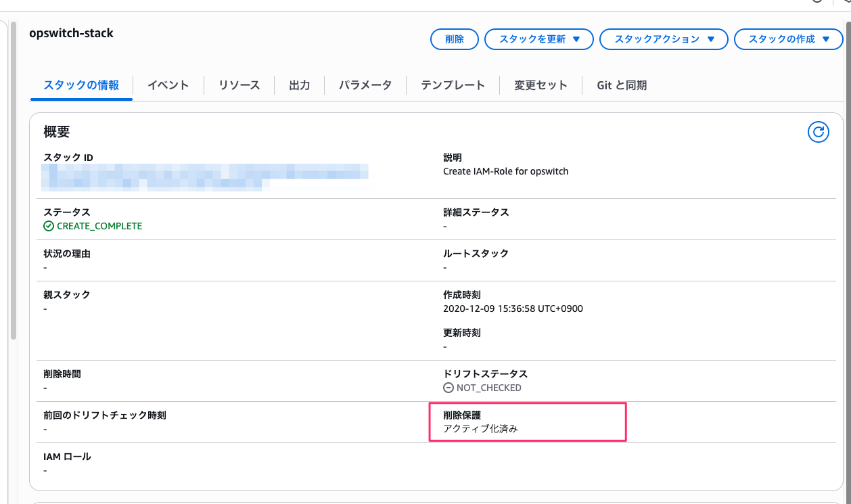This screenshot has height=504, width=851.
Task: Open the リソース tab
Action: click(x=238, y=85)
